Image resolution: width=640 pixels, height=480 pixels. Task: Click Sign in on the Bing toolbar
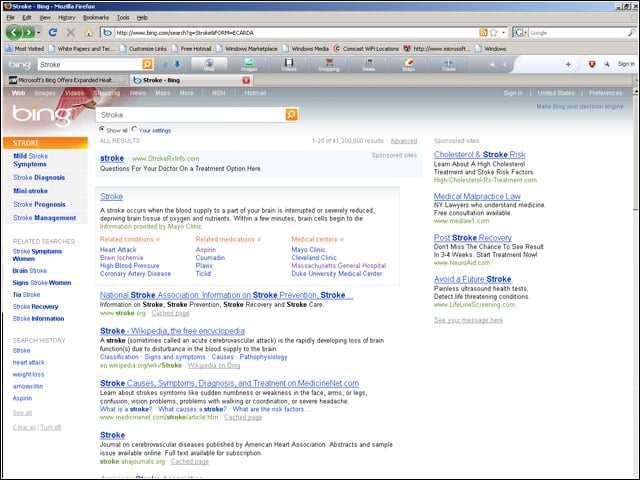pos(626,64)
